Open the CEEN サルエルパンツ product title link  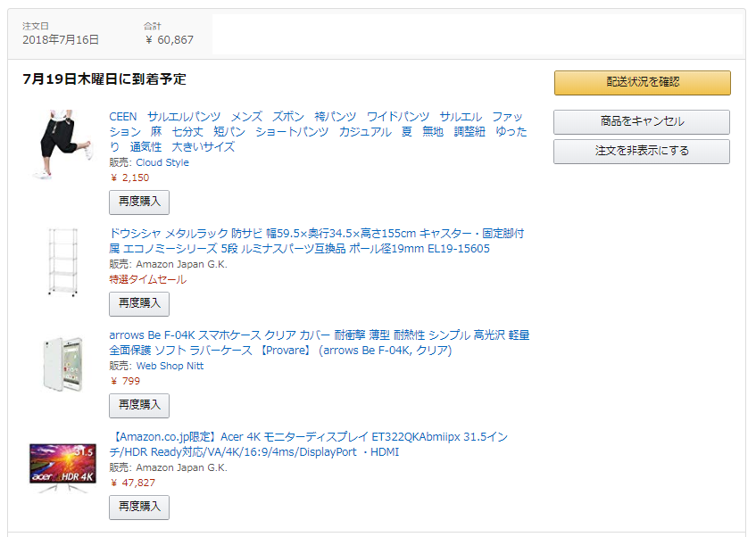tap(318, 132)
